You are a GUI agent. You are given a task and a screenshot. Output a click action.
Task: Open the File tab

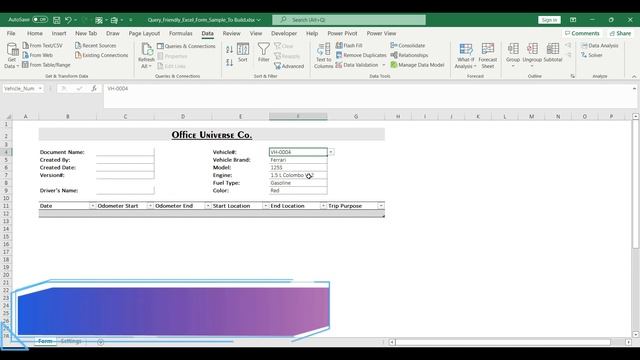point(11,33)
